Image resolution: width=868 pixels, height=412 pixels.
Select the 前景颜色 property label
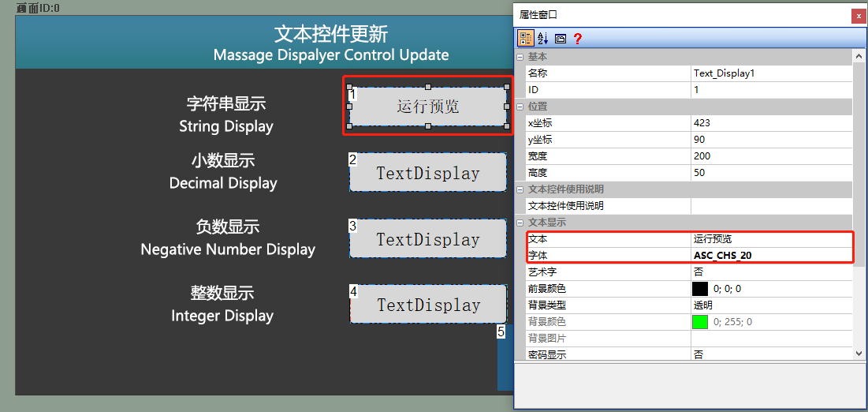(547, 289)
